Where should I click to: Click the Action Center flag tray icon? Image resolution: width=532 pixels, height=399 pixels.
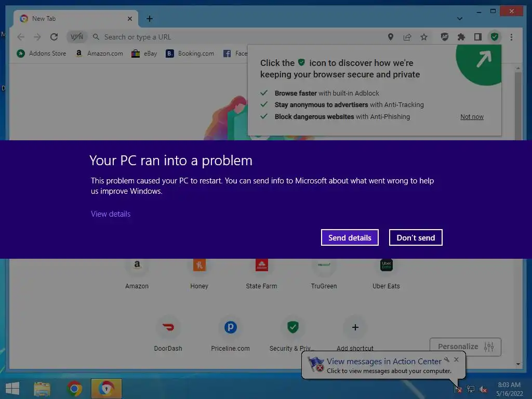click(458, 389)
